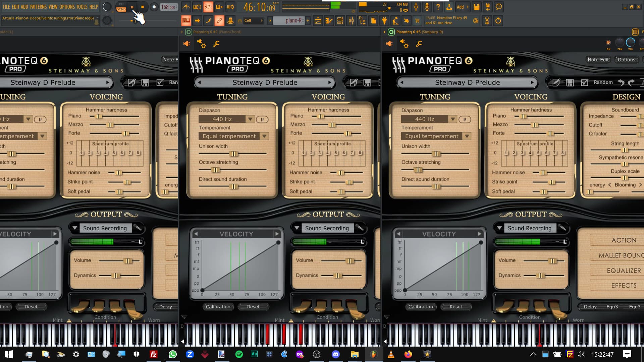
Task: Open Diapason 440 Hz dropdown in Pianoteq #2
Action: [x=250, y=119]
